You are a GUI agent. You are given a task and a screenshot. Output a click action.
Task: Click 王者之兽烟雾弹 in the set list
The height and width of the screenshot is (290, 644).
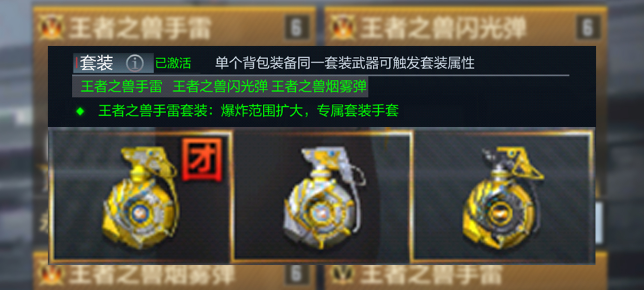coord(319,87)
